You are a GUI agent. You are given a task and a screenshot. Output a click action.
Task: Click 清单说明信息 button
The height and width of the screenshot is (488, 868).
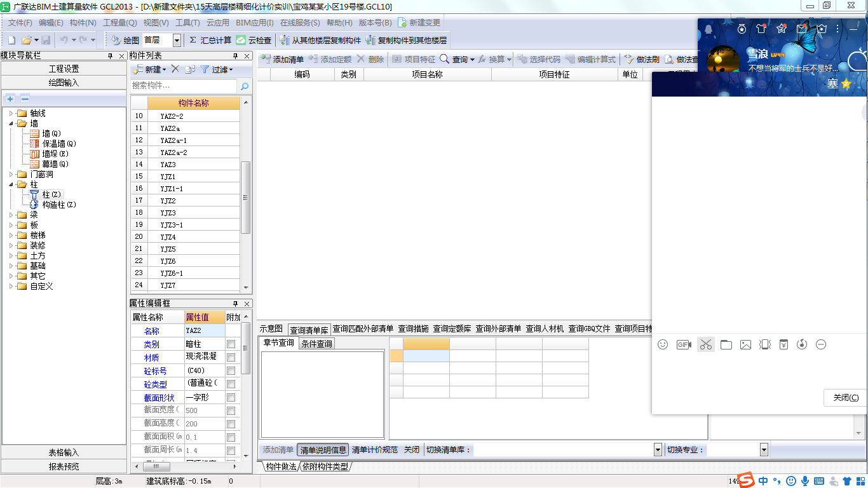pyautogui.click(x=323, y=449)
